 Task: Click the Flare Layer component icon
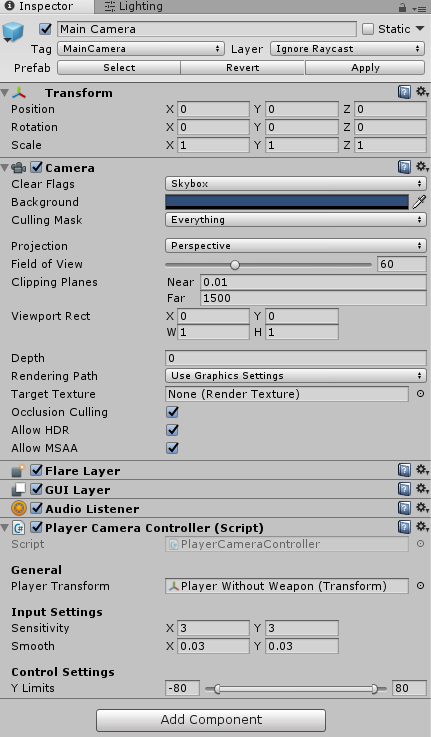18,470
